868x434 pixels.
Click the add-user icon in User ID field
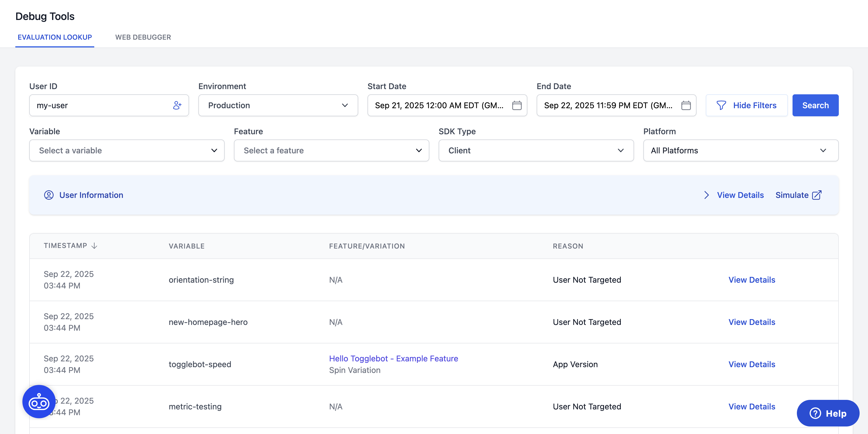click(x=178, y=105)
